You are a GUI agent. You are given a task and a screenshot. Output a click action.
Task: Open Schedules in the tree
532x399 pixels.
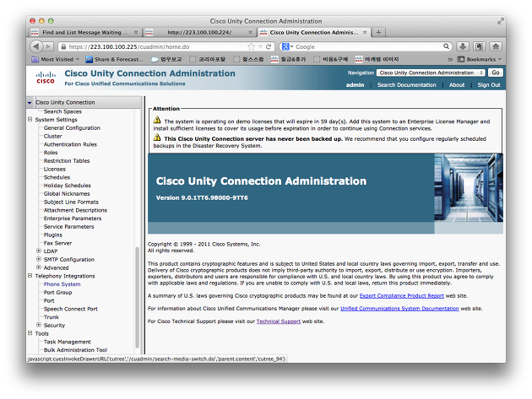tap(57, 177)
